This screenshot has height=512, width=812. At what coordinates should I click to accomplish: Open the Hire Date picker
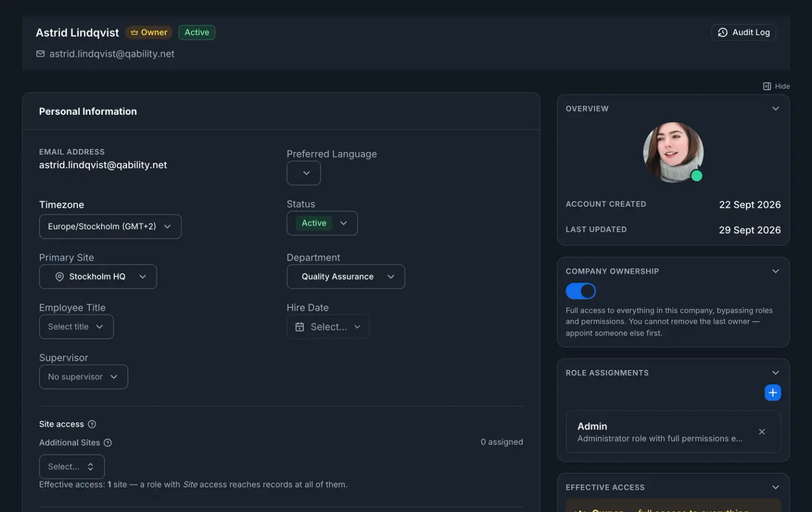click(328, 327)
